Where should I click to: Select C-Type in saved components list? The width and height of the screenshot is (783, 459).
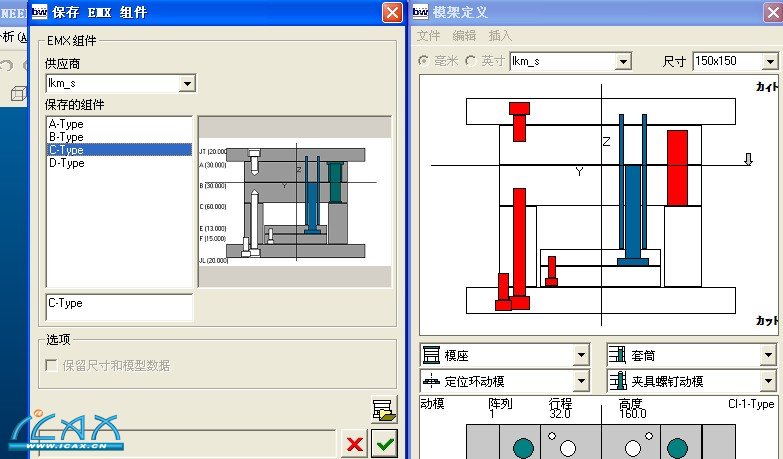tap(119, 150)
